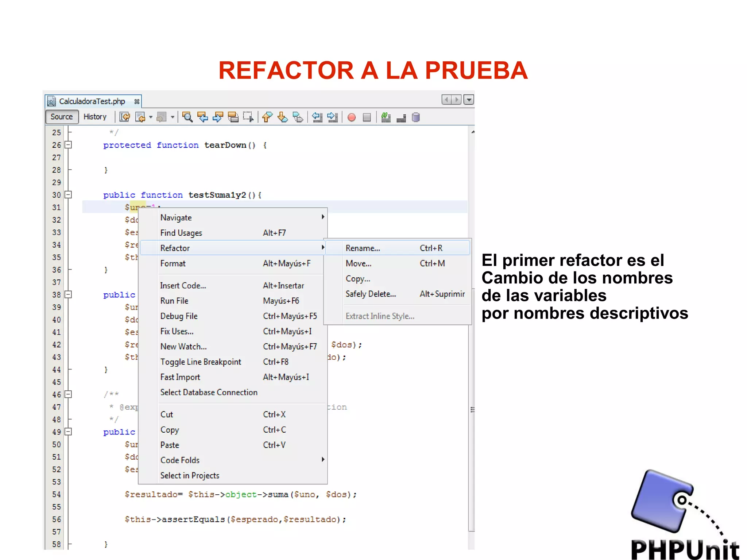
Task: Select Cut in context menu
Action: 233,414
